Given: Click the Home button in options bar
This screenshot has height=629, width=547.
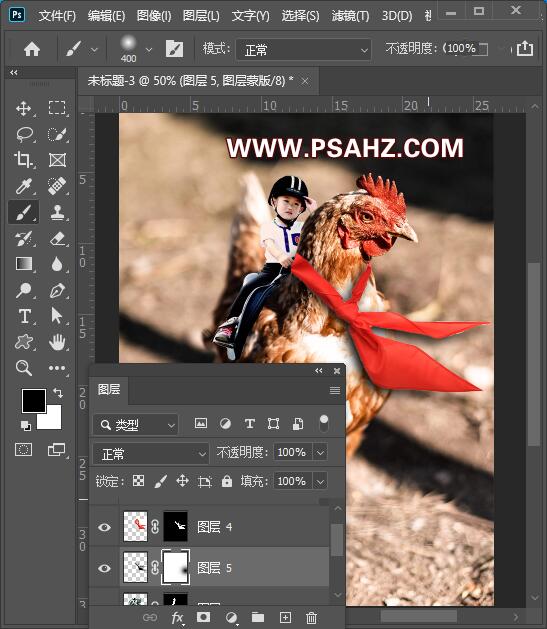Looking at the screenshot, I should tap(32, 49).
